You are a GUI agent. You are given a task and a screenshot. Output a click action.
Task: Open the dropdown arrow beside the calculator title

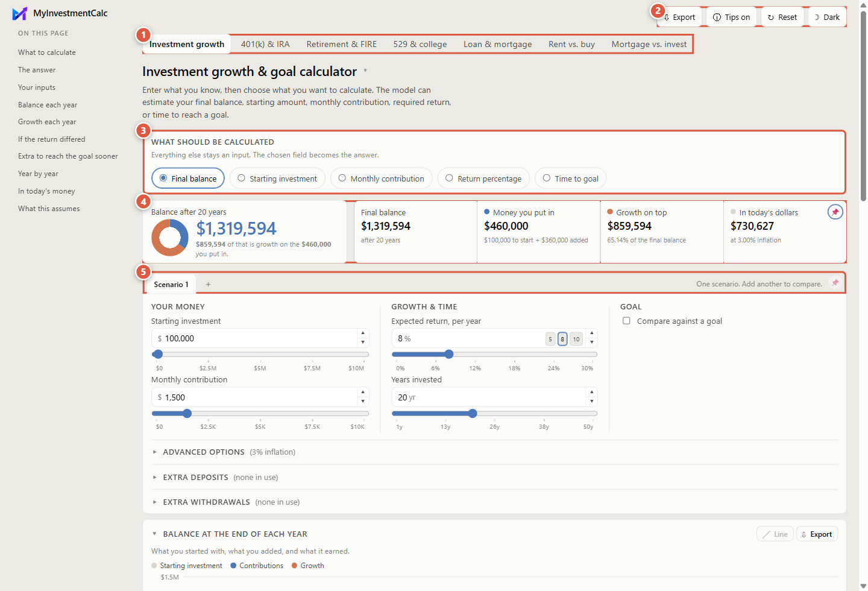365,71
